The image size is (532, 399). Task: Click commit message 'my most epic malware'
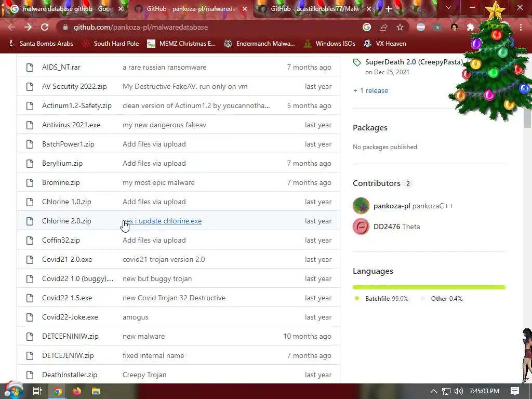[x=158, y=182]
